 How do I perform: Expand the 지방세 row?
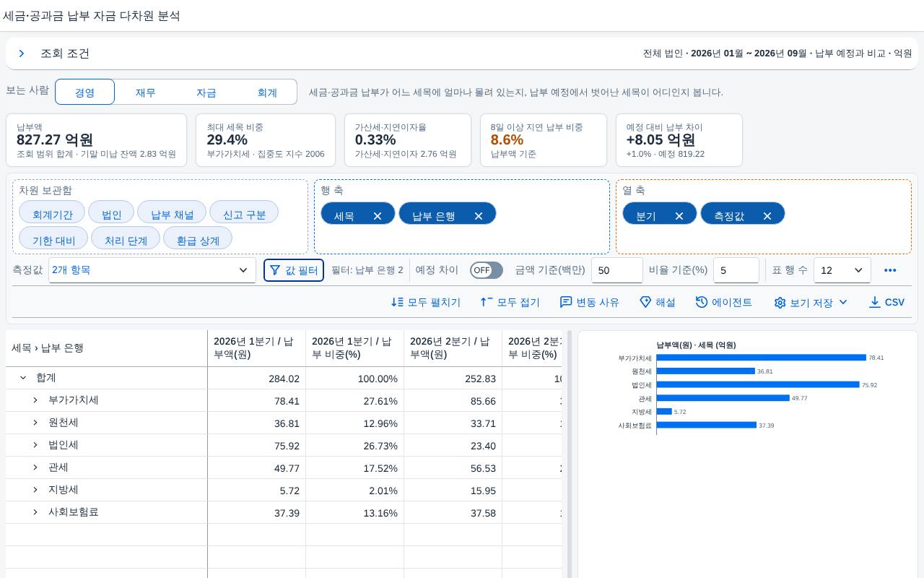[x=35, y=490]
